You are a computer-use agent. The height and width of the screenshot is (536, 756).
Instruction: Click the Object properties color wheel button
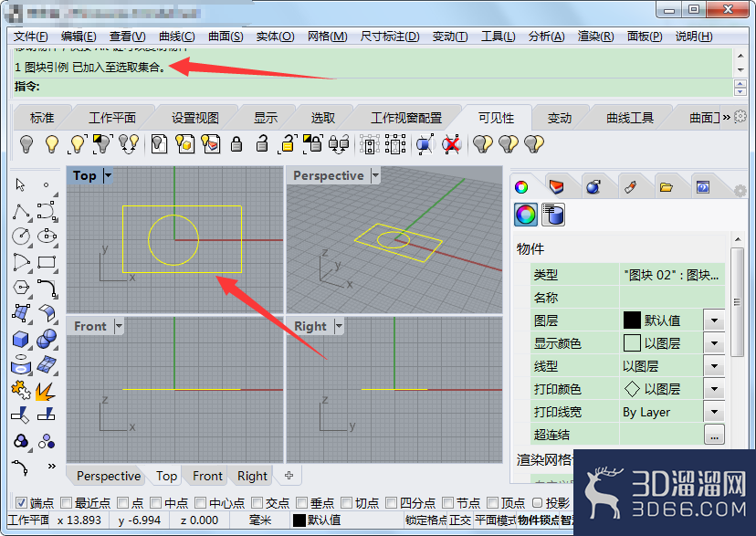(526, 215)
